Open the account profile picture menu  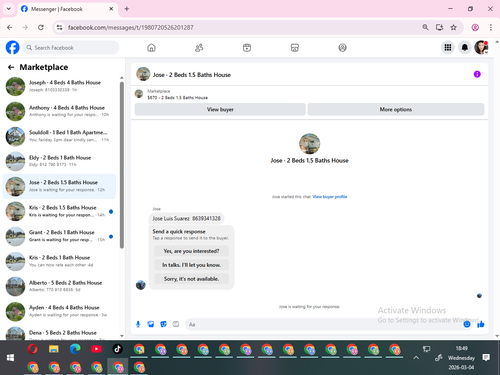point(481,48)
